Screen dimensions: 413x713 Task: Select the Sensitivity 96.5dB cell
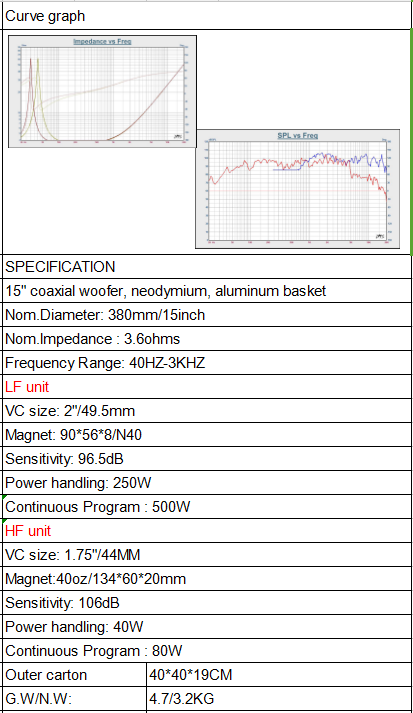207,459
